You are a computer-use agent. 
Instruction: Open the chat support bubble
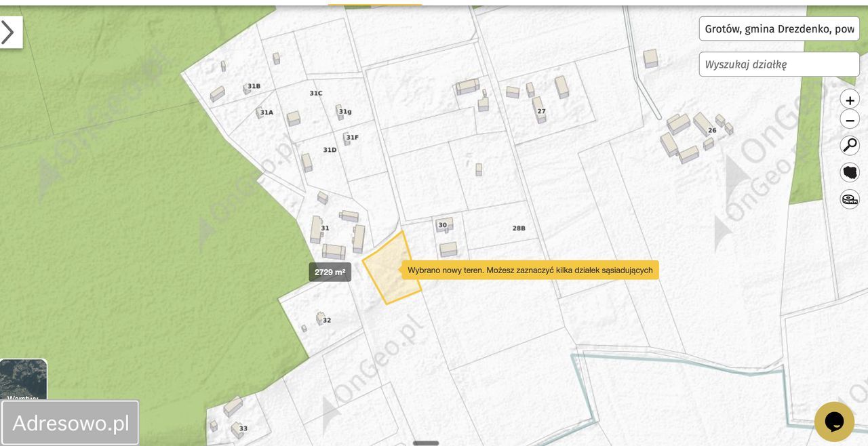click(x=834, y=422)
